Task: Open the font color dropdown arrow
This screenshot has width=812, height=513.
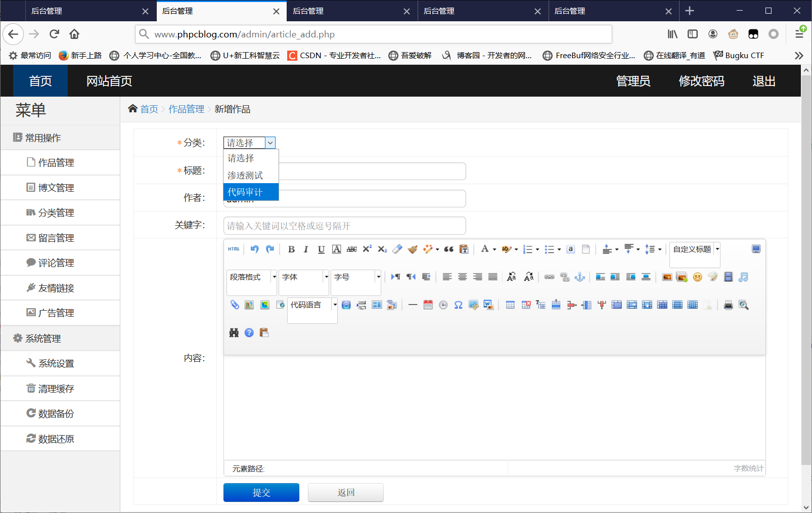Action: click(494, 249)
